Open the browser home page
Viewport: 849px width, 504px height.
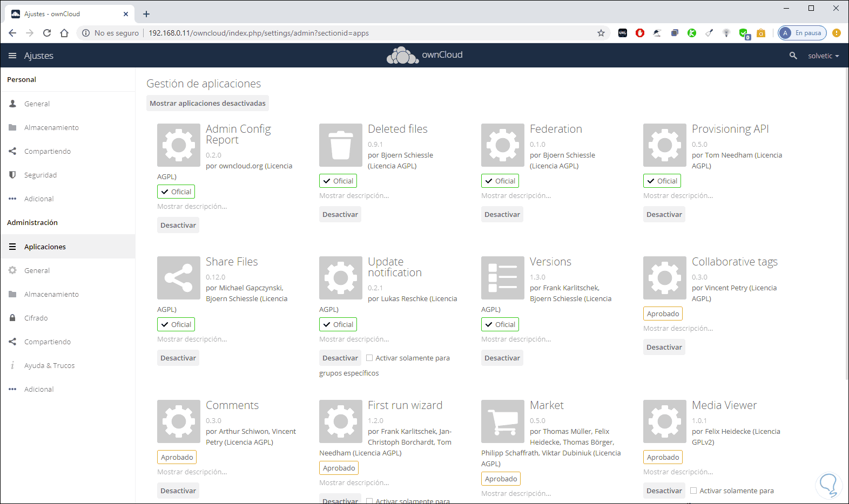[64, 33]
